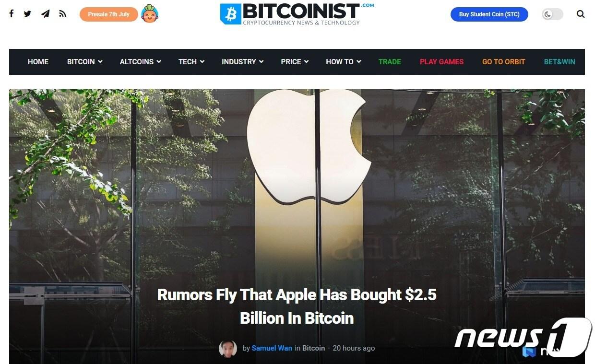Viewport: 595px width, 364px height.
Task: Open the Samuel Wan author link
Action: [x=272, y=348]
